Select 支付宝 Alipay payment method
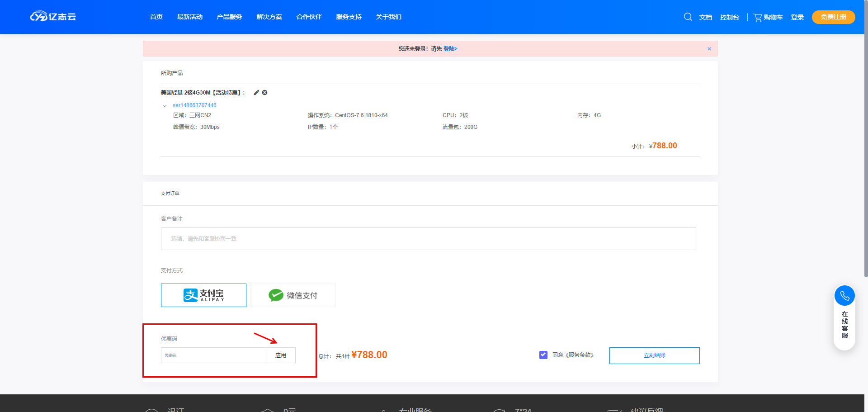The width and height of the screenshot is (868, 412). pos(203,295)
